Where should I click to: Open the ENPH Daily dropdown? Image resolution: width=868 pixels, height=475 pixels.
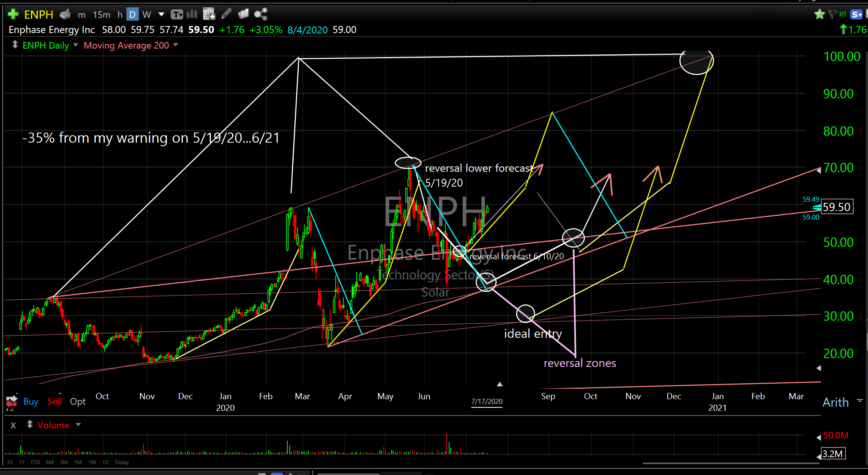(x=75, y=45)
